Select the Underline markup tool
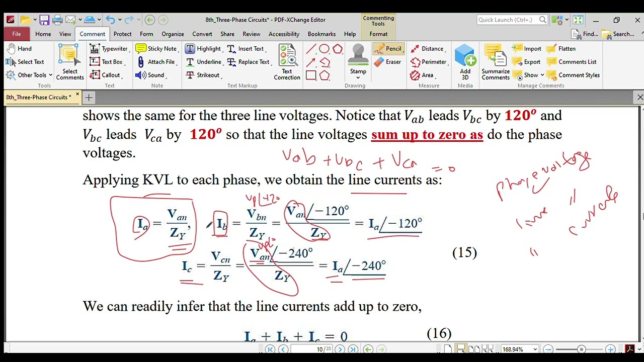Viewport: 644px width, 362px height. tap(203, 62)
